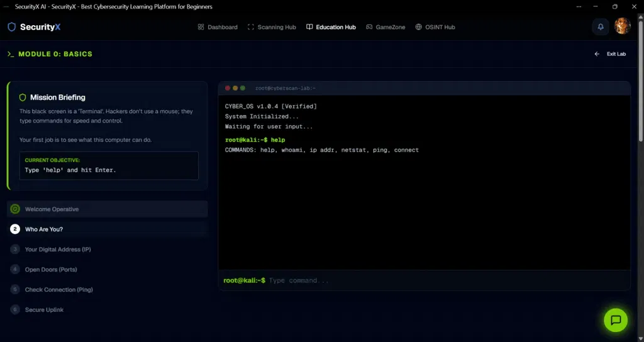The width and height of the screenshot is (644, 342).
Task: Click the CYBER_OS v1.0.4 [Verified] line
Action: (x=270, y=106)
